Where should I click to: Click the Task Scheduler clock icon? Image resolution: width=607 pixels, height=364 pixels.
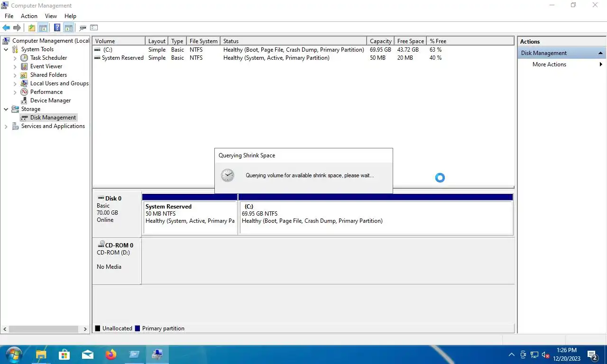tap(24, 58)
